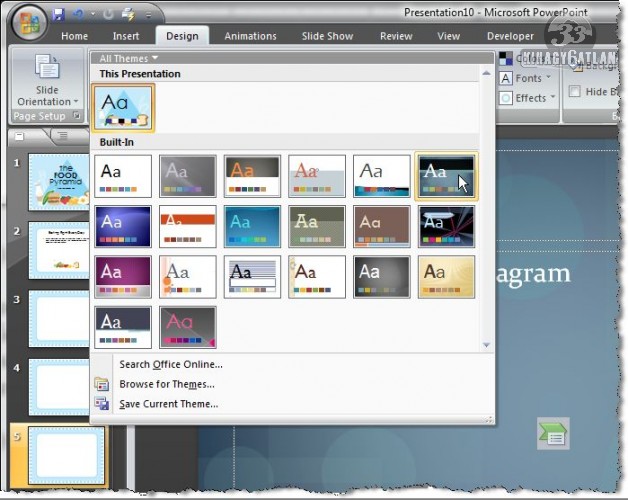
Task: Apply the white theme with orange circles
Action: tap(187, 277)
